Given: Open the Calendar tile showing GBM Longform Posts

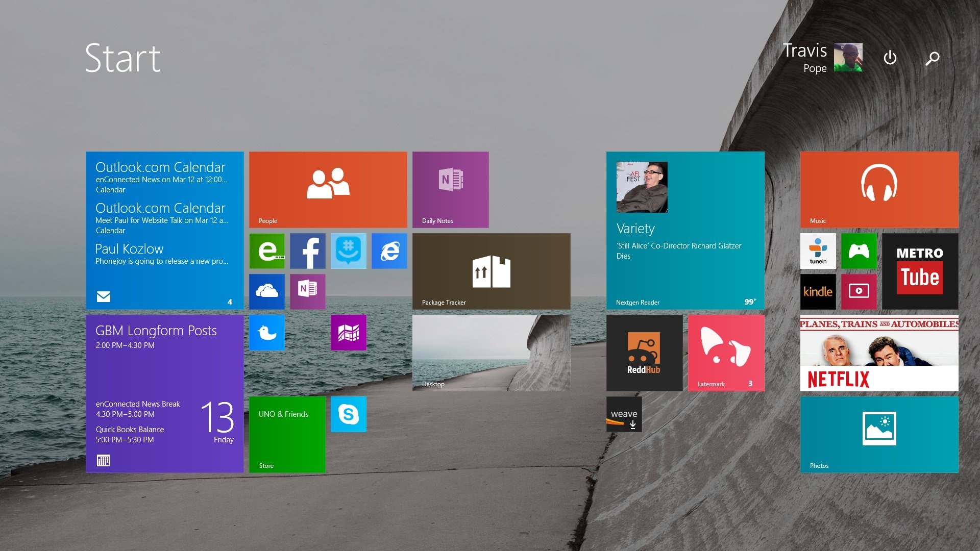Looking at the screenshot, I should click(x=164, y=393).
